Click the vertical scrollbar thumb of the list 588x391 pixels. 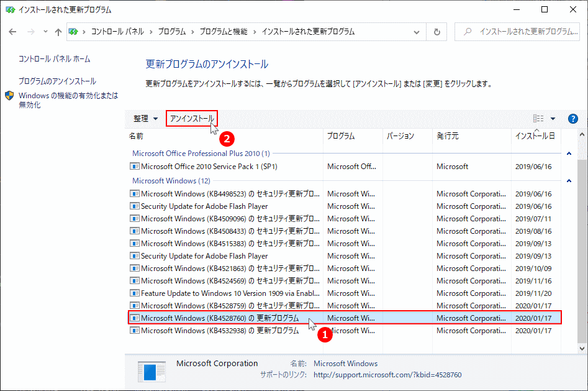point(582,251)
